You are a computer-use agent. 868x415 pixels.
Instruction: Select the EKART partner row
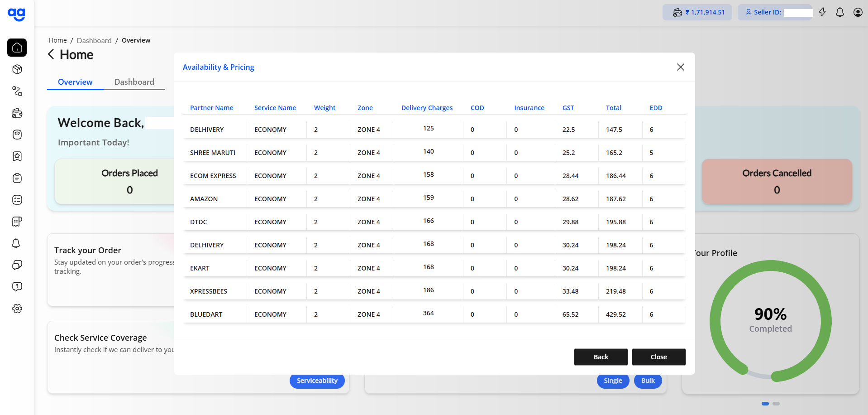coord(434,268)
